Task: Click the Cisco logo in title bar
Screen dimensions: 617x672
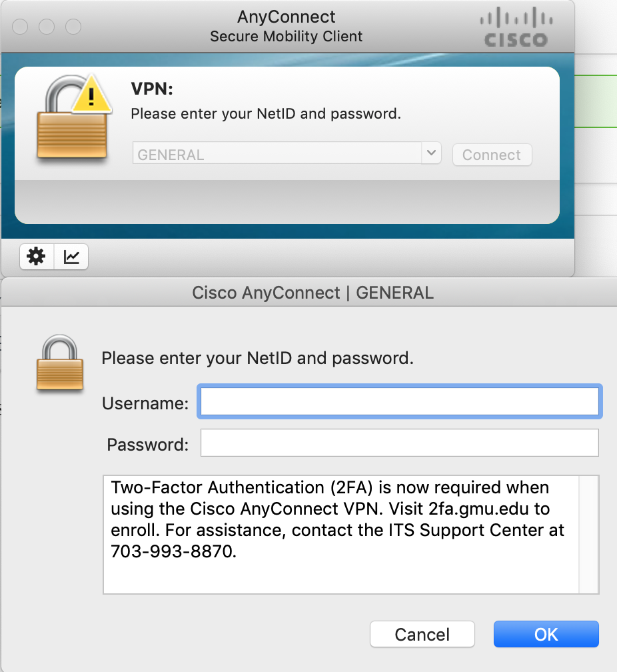Action: [516, 28]
